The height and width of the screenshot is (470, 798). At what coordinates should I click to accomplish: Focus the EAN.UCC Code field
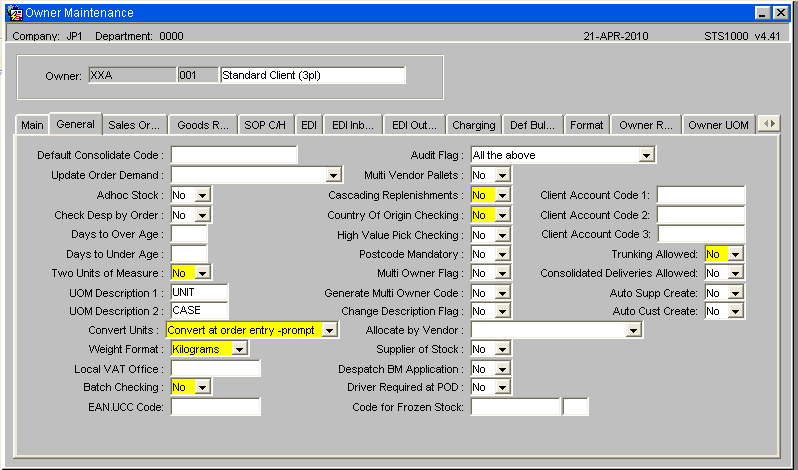[216, 407]
